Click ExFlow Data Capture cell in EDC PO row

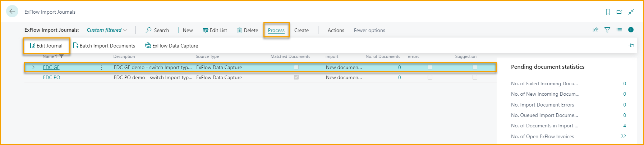click(219, 77)
